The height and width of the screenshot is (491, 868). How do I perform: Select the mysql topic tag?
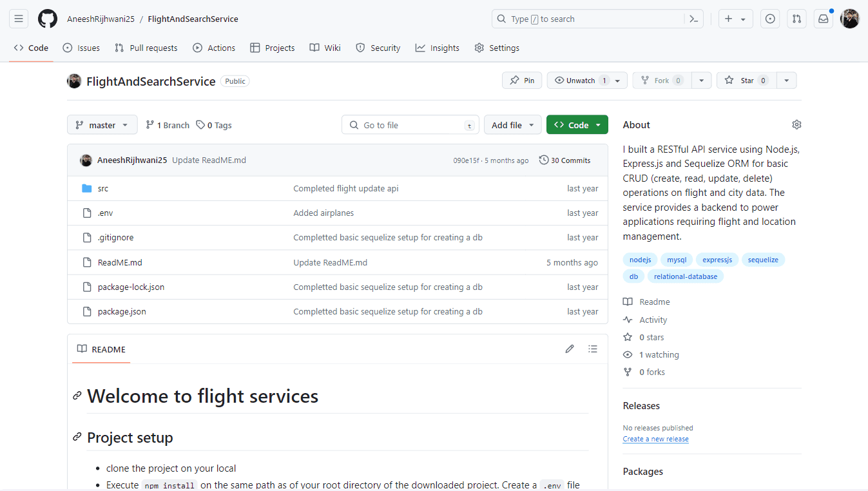677,260
